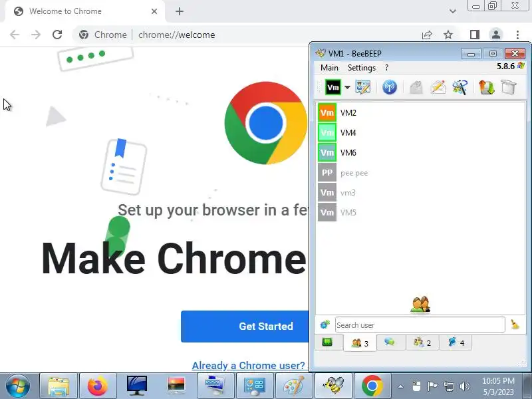Open the status dropdown arrow beside Vm avatar
Image resolution: width=532 pixels, height=399 pixels.
click(x=347, y=88)
